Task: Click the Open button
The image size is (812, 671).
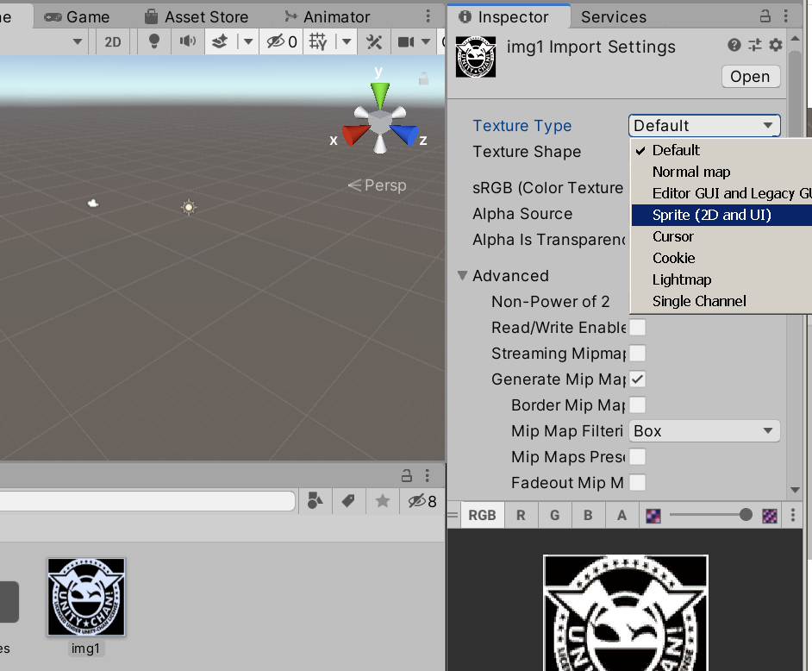Action: (751, 76)
